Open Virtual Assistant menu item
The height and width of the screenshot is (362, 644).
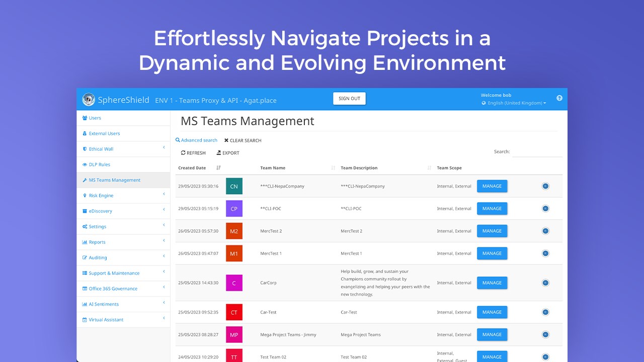click(x=123, y=320)
